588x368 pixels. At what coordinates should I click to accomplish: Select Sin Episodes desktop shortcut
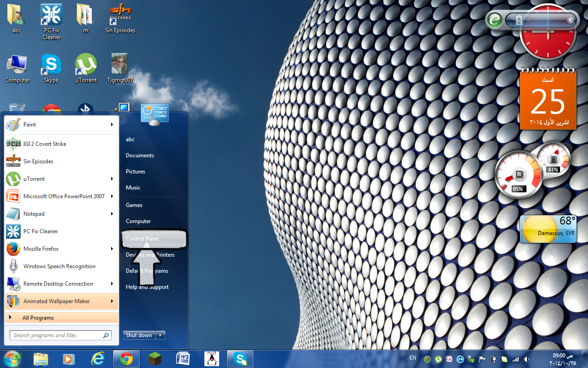pyautogui.click(x=120, y=19)
